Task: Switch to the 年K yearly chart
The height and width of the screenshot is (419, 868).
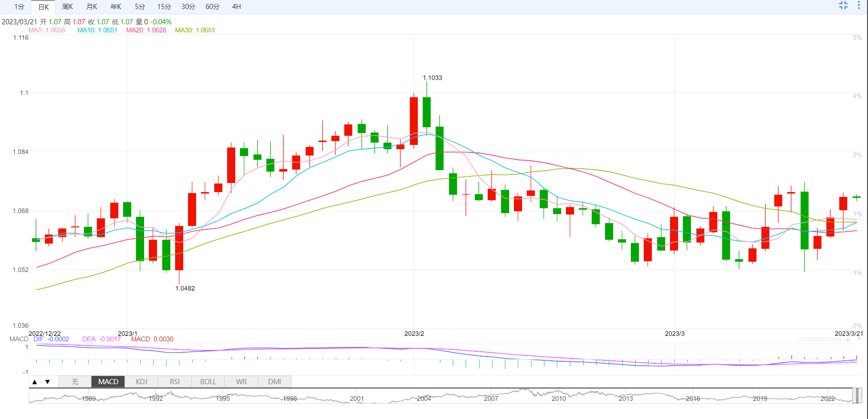Action: (x=116, y=7)
